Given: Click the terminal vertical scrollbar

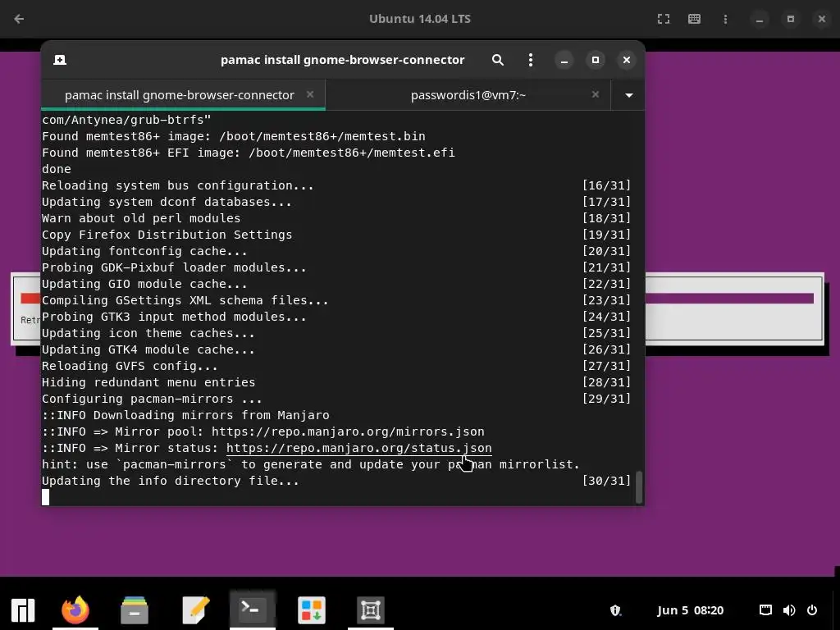Looking at the screenshot, I should (638, 487).
